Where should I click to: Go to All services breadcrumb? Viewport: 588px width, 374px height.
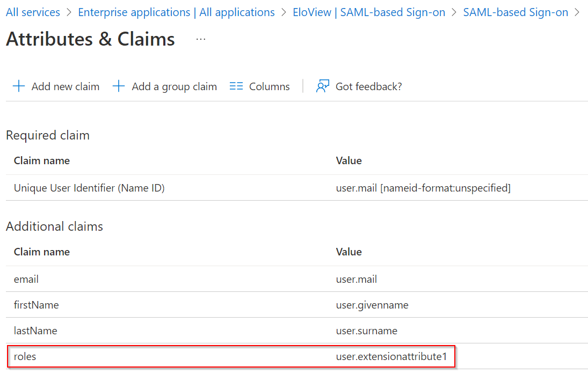(33, 12)
